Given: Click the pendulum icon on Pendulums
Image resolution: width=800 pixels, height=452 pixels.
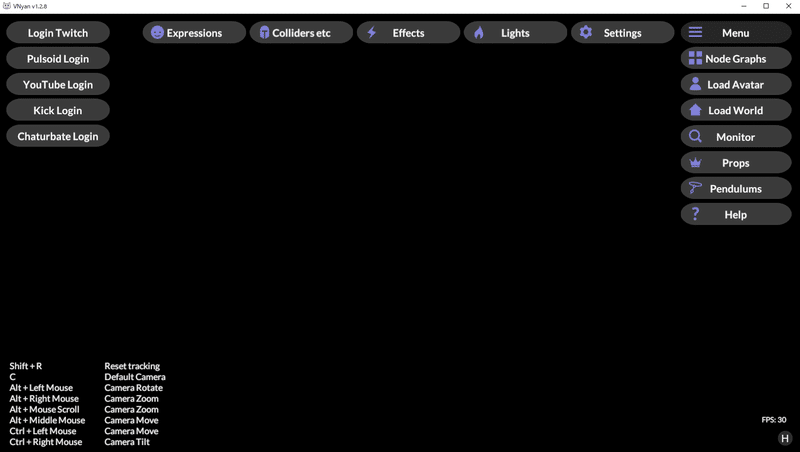Looking at the screenshot, I should [695, 188].
